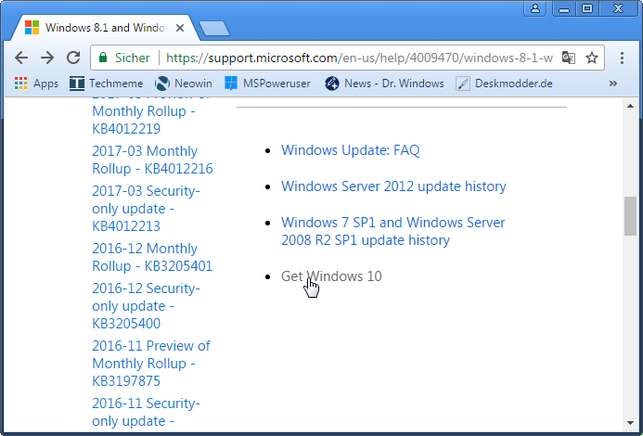The height and width of the screenshot is (436, 643).
Task: Open the Deskmodder.de bookmark
Action: click(504, 84)
